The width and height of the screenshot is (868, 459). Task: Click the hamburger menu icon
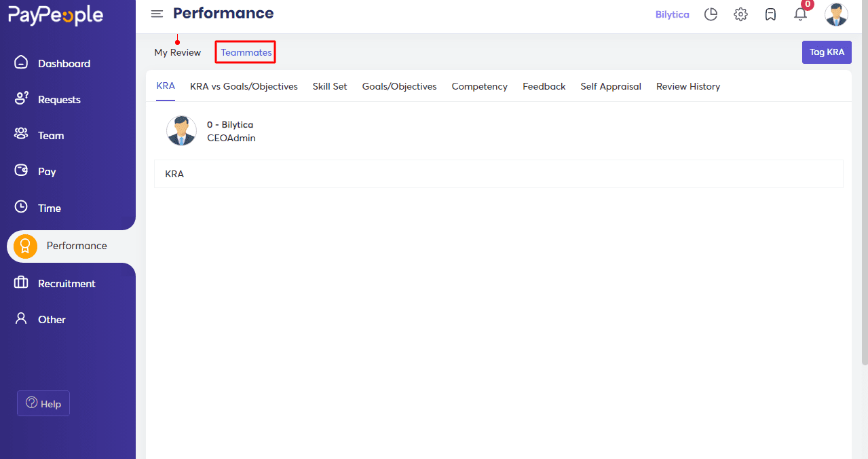pos(157,14)
